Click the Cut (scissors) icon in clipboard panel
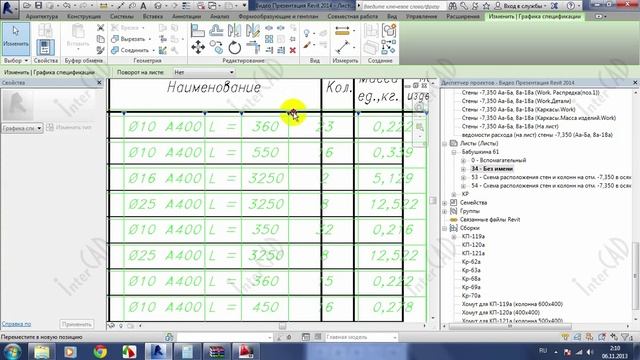Image resolution: width=640 pixels, height=360 pixels. 100,28
